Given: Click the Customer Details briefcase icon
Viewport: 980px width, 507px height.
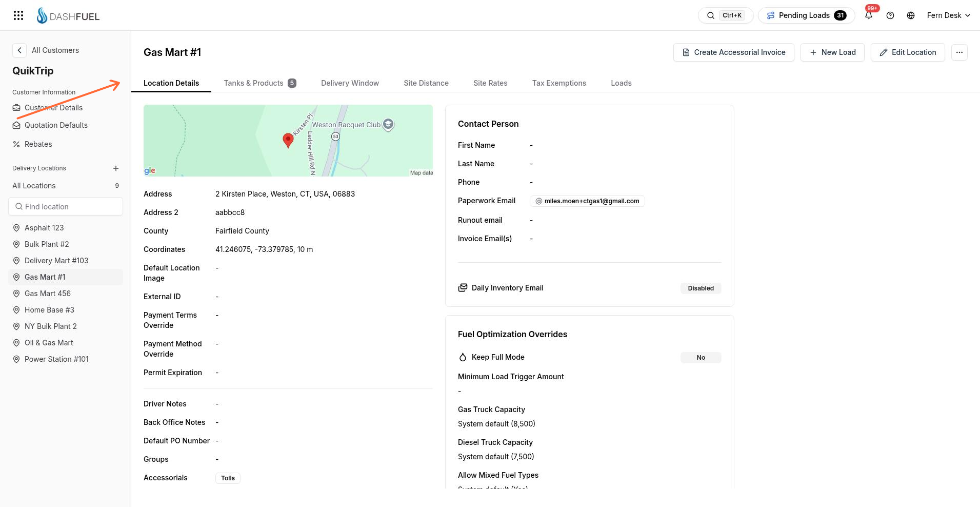Looking at the screenshot, I should pos(16,108).
